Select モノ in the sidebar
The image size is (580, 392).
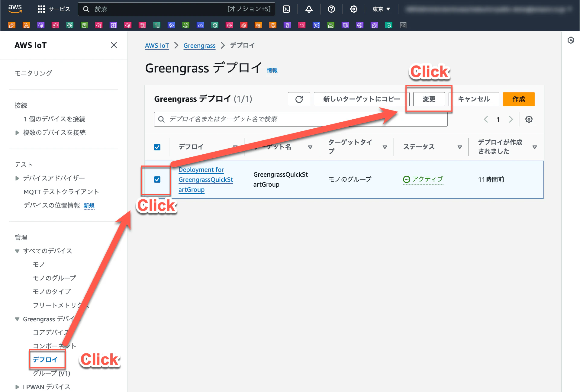[x=39, y=265]
